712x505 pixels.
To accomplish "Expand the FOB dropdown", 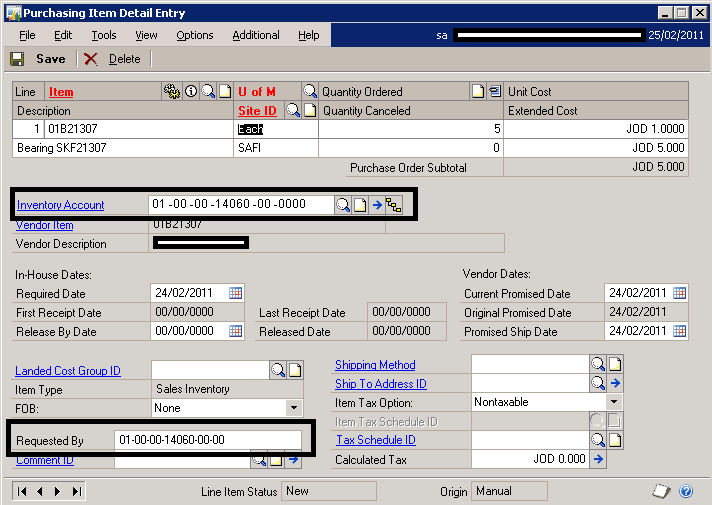I will pos(294,408).
